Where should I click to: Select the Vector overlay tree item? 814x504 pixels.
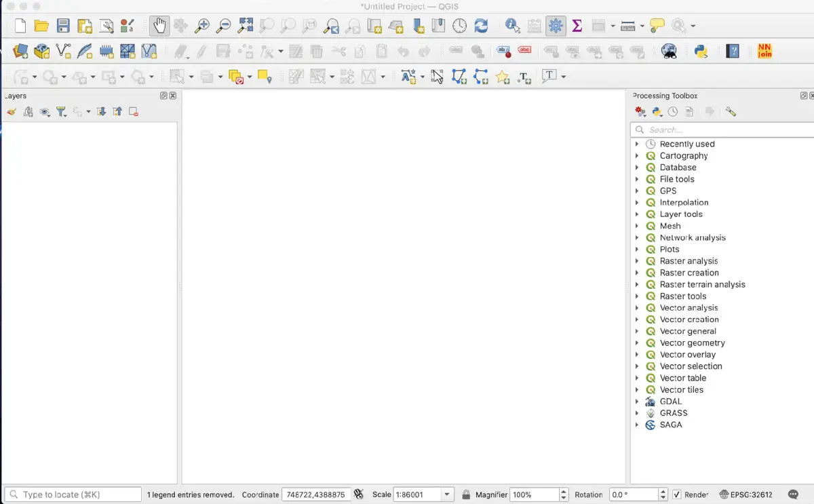[687, 354]
